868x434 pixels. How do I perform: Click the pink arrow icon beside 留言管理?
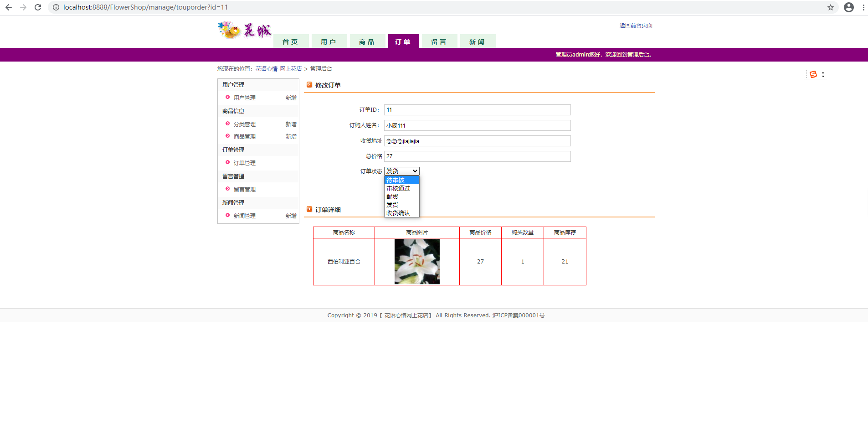(x=228, y=189)
